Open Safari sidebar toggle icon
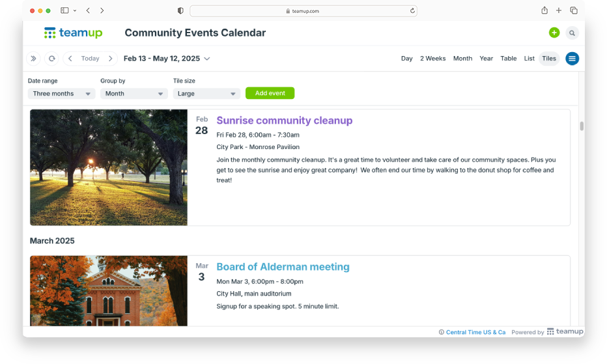The image size is (607, 364). tap(64, 10)
